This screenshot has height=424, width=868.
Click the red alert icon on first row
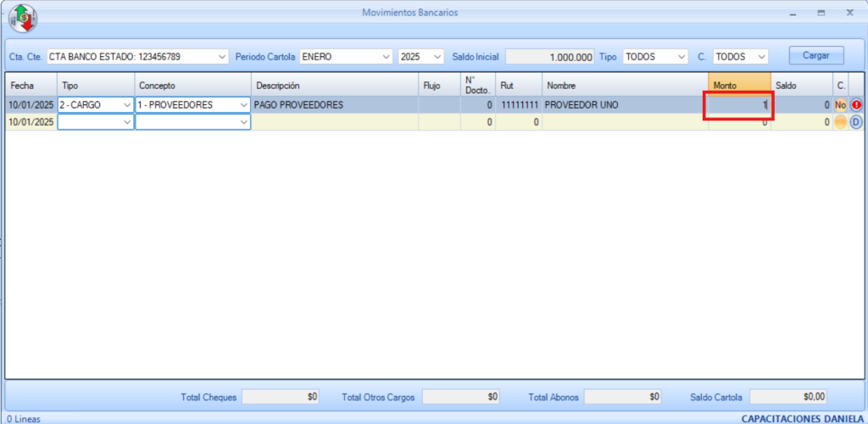coord(855,105)
